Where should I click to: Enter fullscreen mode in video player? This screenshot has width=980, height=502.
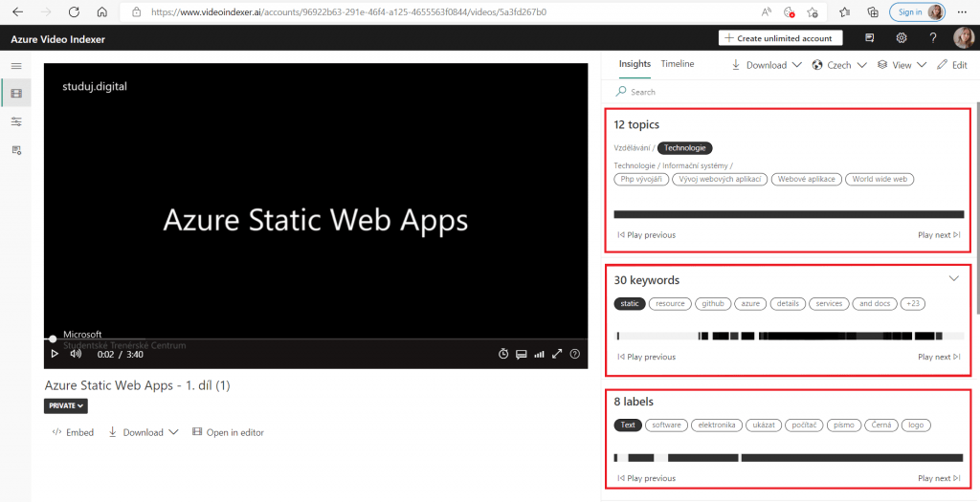(x=557, y=354)
